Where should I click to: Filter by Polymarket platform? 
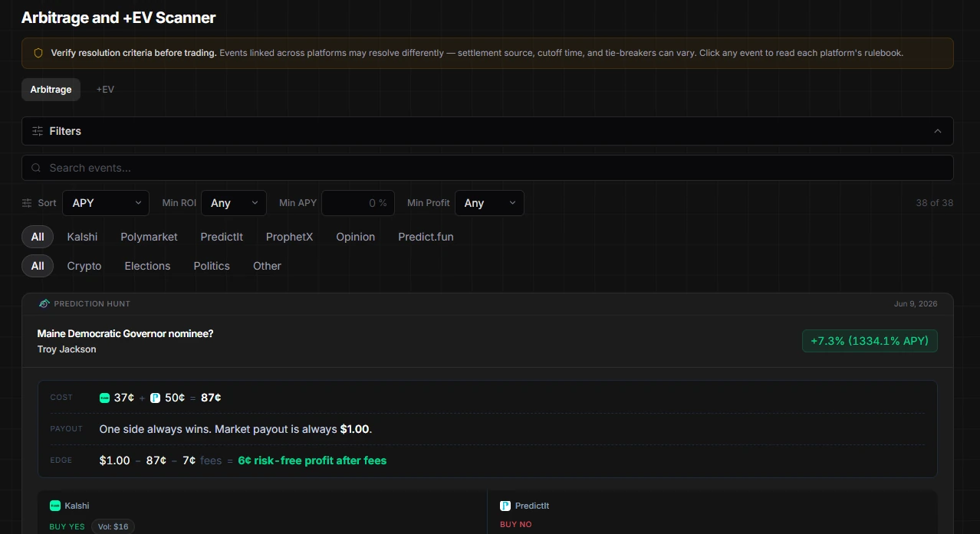click(149, 237)
